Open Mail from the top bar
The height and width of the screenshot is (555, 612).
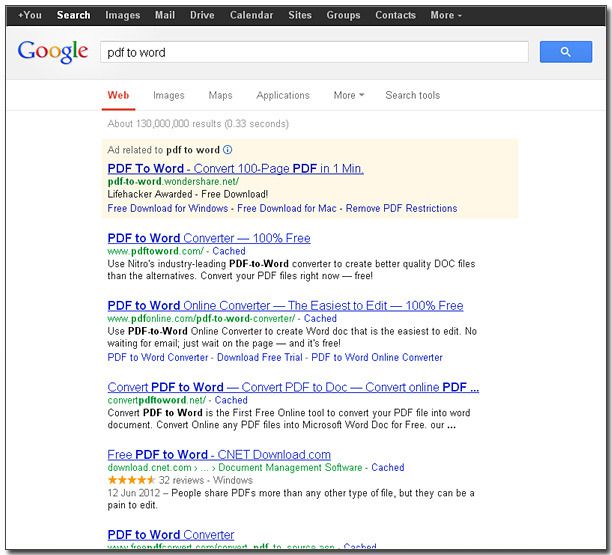165,15
